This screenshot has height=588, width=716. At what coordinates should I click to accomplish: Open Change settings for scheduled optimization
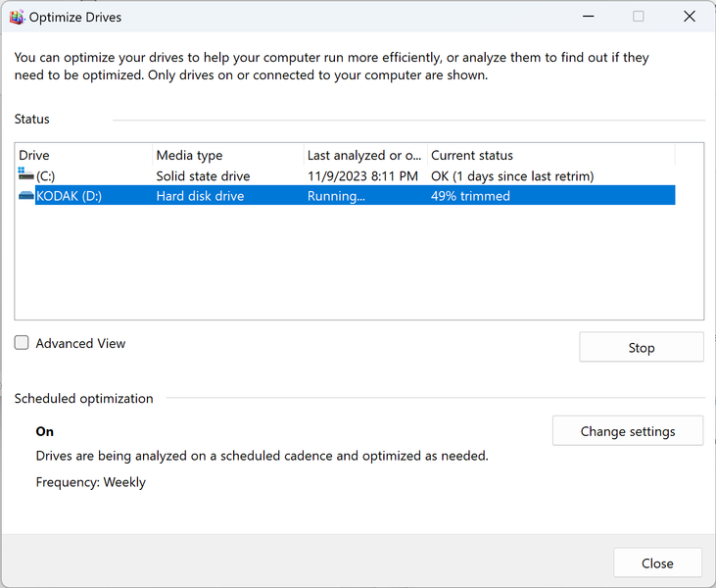627,431
